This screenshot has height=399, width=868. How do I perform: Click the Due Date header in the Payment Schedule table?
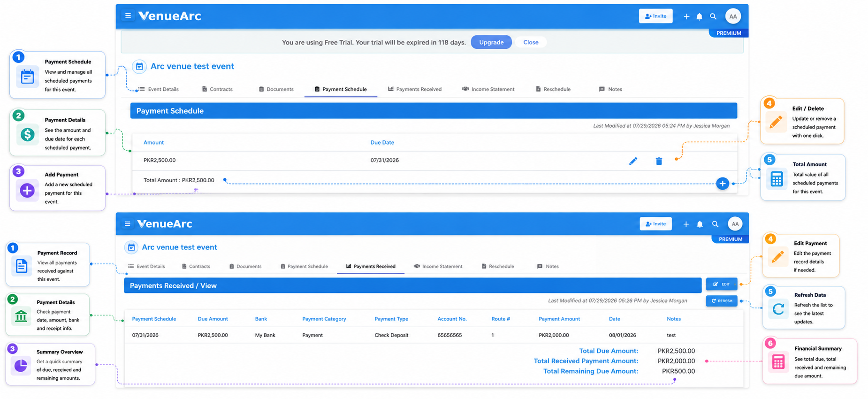tap(382, 142)
